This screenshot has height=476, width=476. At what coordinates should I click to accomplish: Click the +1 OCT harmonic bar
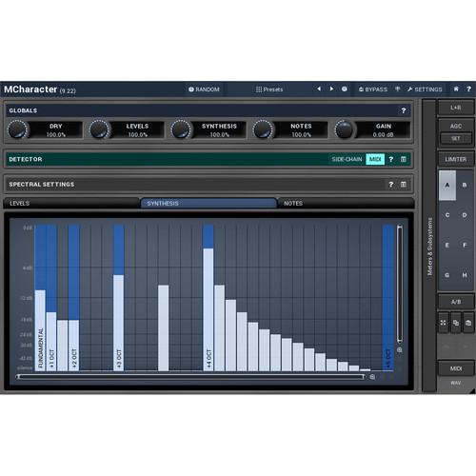tap(51, 341)
